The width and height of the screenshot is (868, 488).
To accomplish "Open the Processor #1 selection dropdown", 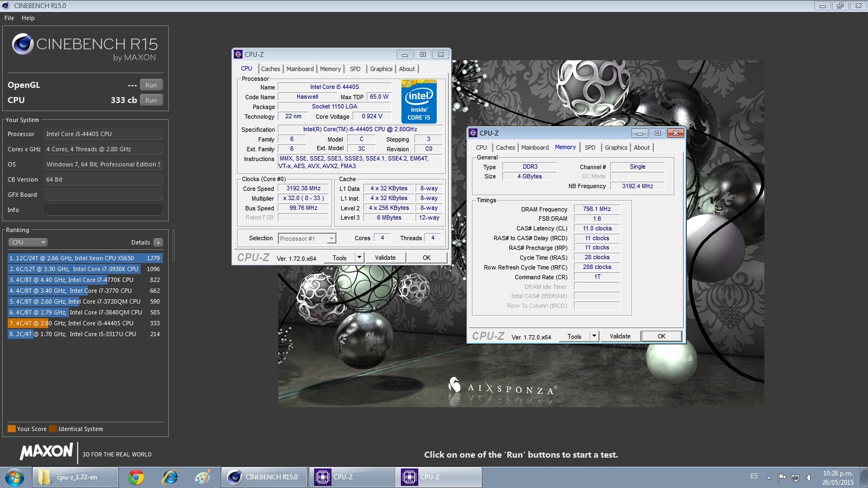I will [x=307, y=239].
